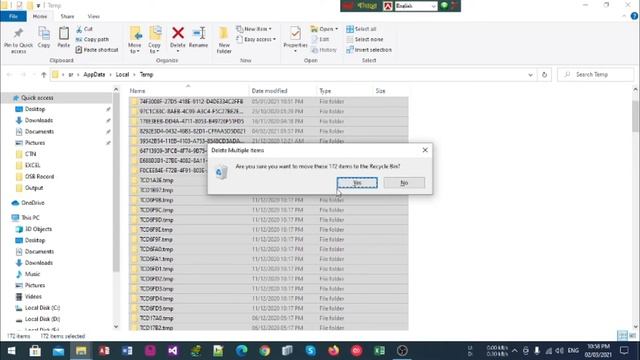Select folder TCD6FA0.tmp in file list

[x=156, y=249]
